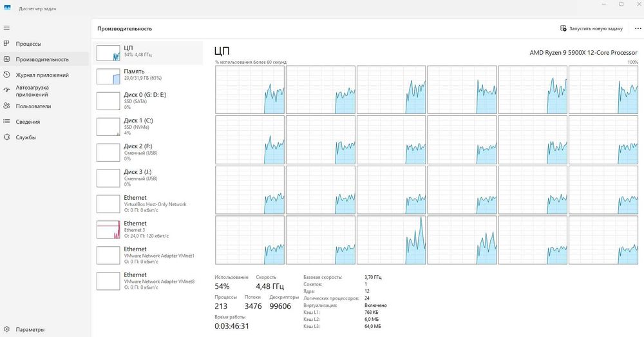Open Параметры settings gear icon

point(6,329)
